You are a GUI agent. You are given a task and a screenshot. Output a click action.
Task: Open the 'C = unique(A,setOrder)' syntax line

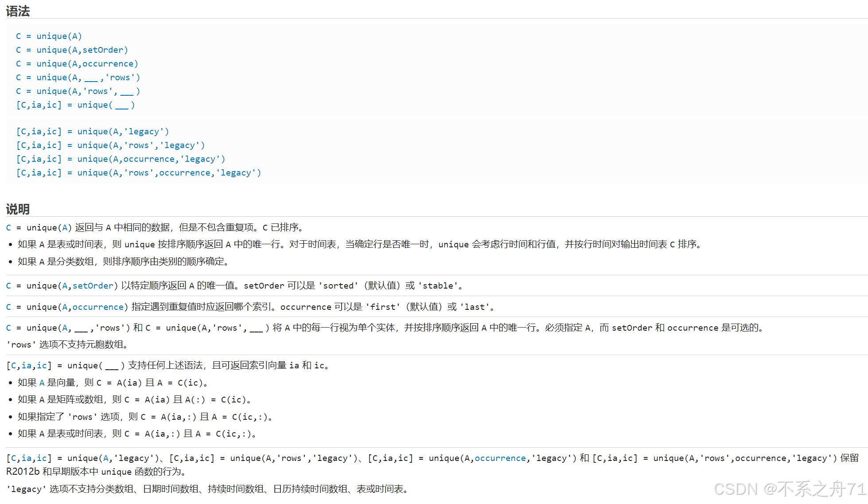click(x=72, y=50)
